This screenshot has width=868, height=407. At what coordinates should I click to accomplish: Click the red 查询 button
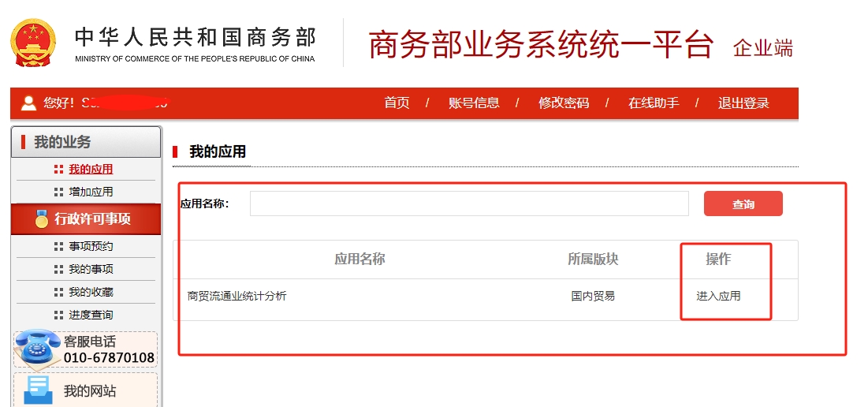(x=743, y=203)
